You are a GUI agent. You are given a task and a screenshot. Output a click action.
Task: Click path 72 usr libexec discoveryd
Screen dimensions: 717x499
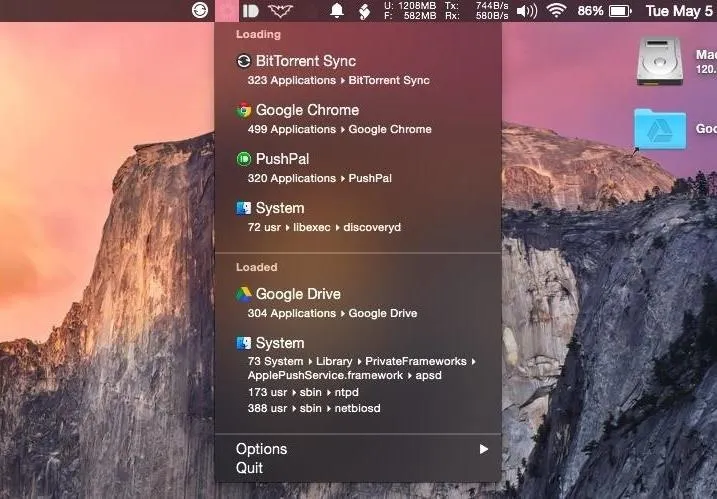(x=324, y=227)
